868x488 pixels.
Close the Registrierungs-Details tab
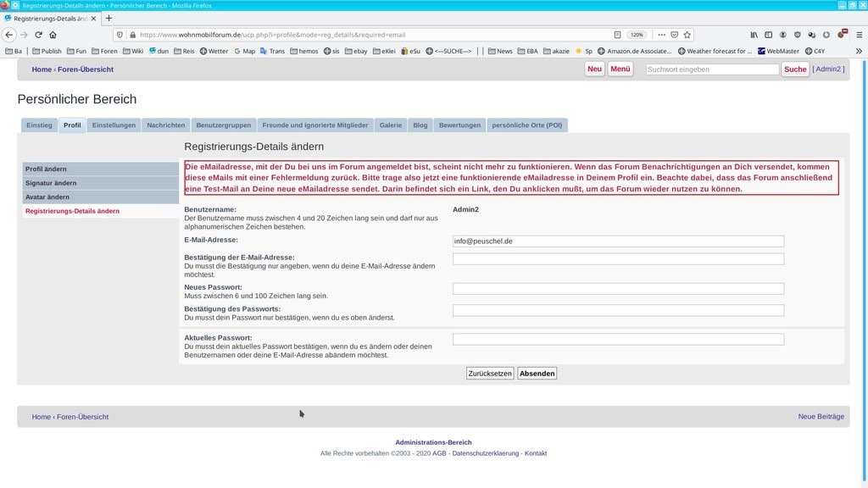coord(93,19)
